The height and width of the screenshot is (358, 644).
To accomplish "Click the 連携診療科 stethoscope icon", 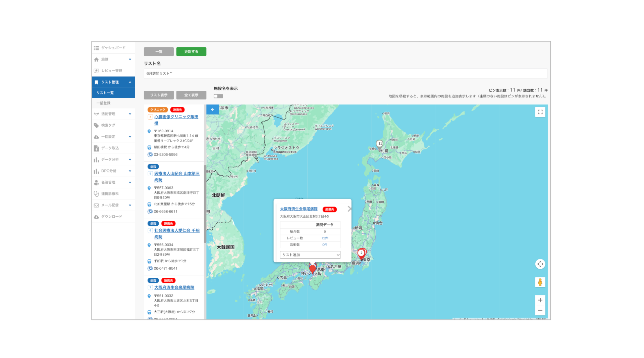I will (x=96, y=194).
